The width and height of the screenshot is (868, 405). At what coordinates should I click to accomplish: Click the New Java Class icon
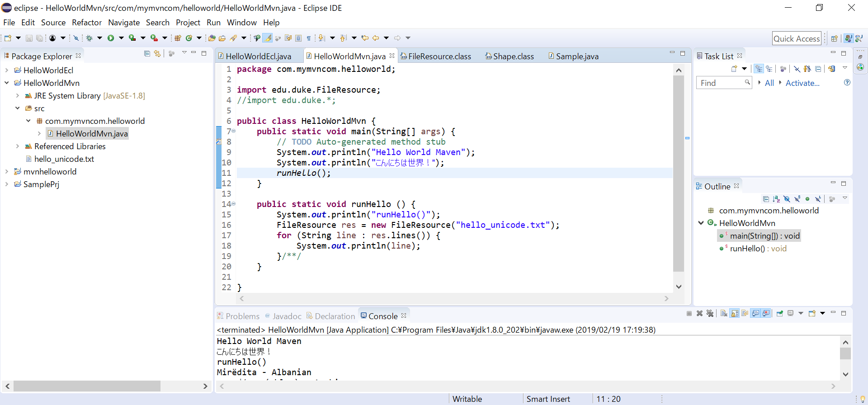(x=189, y=38)
